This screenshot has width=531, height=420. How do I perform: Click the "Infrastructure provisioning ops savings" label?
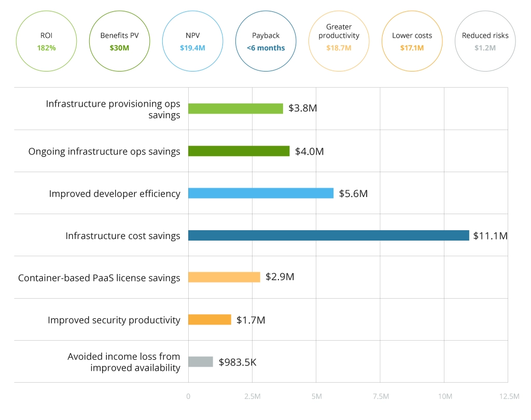(113, 109)
